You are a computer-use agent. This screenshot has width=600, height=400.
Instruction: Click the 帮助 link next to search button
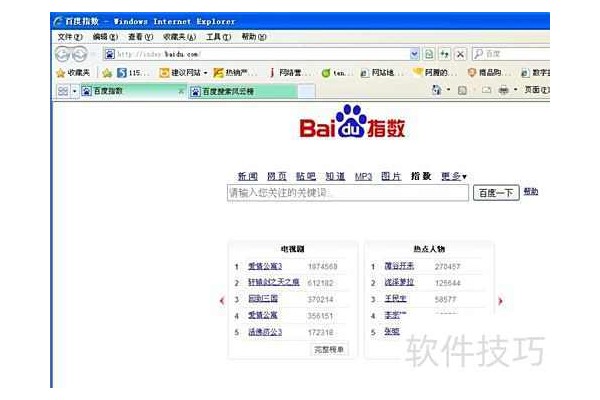[531, 192]
